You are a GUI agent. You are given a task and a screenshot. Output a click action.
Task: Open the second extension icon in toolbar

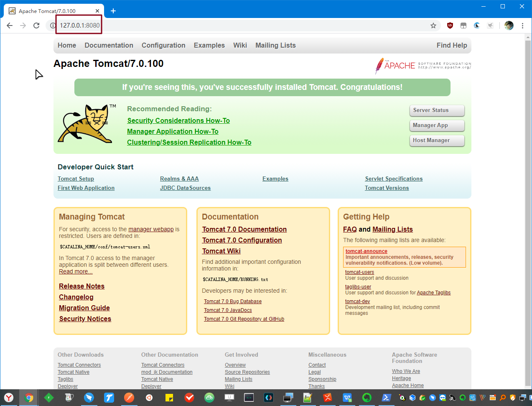coord(463,26)
